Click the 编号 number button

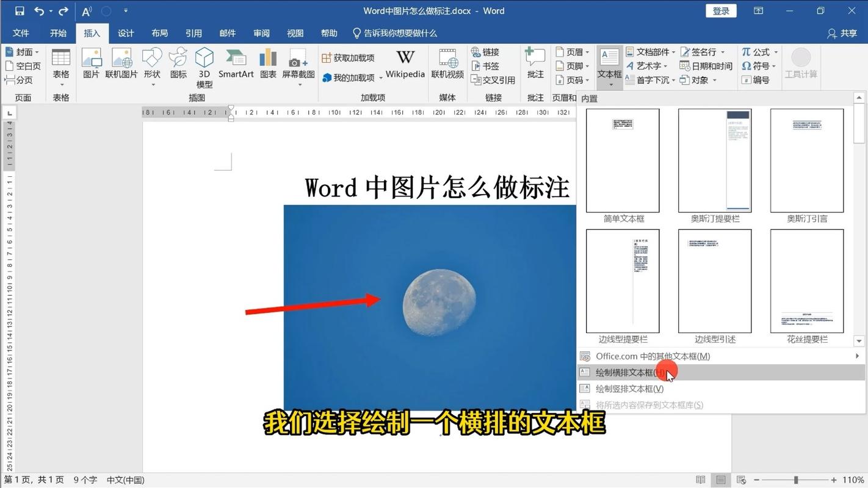(x=756, y=80)
